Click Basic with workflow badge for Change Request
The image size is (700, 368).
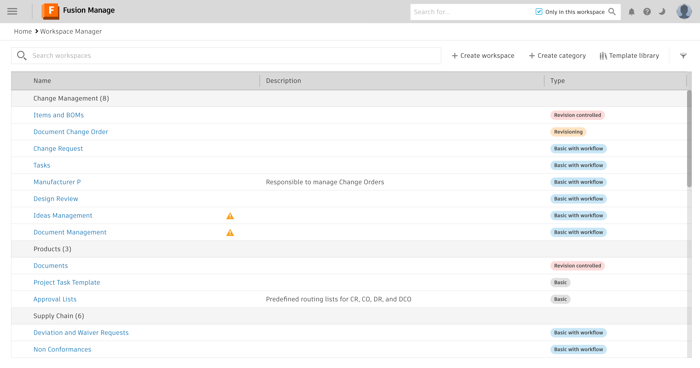(578, 149)
